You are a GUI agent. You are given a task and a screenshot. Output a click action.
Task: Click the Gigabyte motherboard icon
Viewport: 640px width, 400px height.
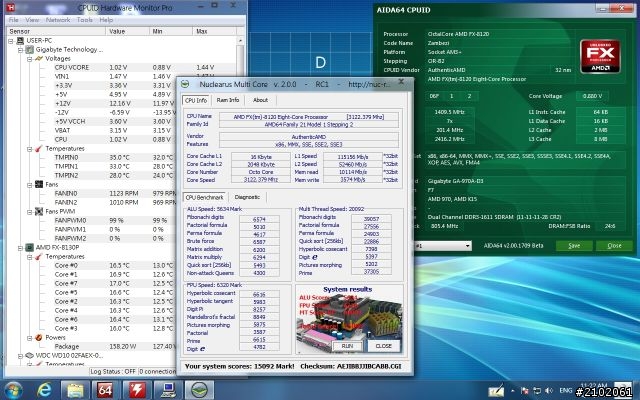pos(29,49)
